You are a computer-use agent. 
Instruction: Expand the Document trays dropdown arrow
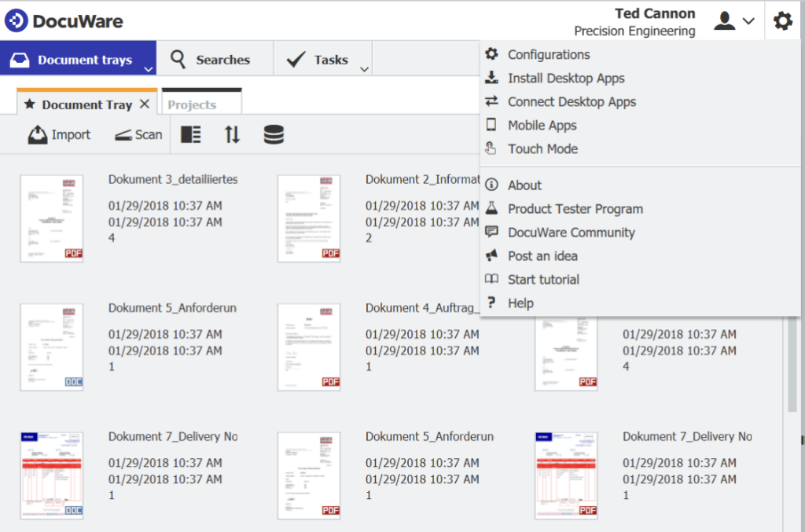pos(149,69)
